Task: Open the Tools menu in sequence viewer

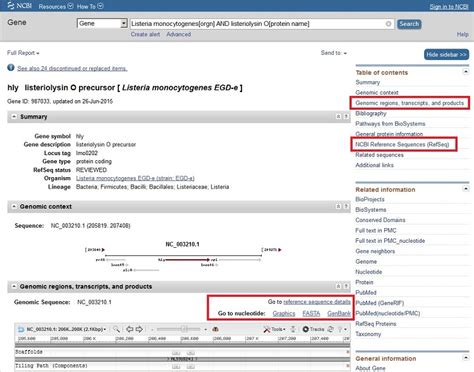Action: [x=274, y=329]
